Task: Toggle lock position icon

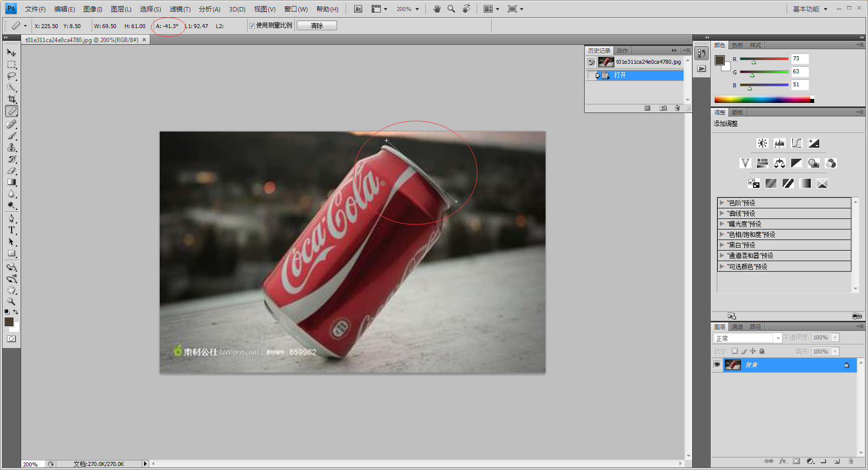Action: point(752,351)
